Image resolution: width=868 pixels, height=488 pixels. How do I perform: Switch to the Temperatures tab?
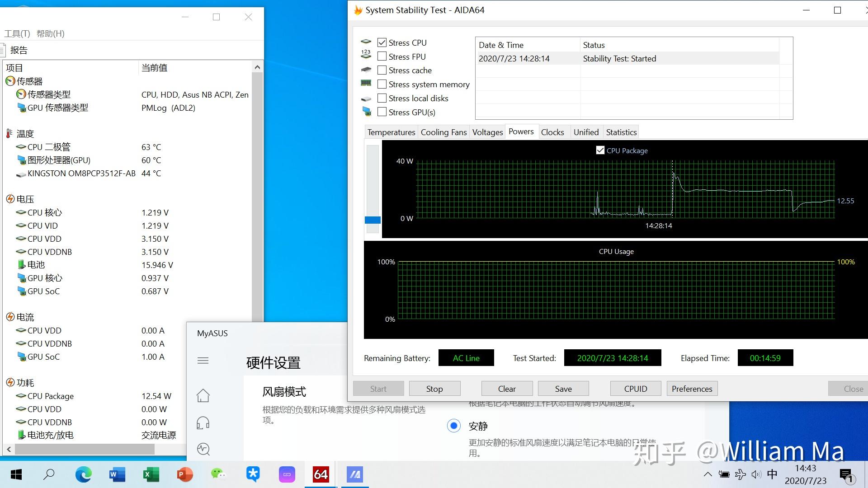point(391,132)
